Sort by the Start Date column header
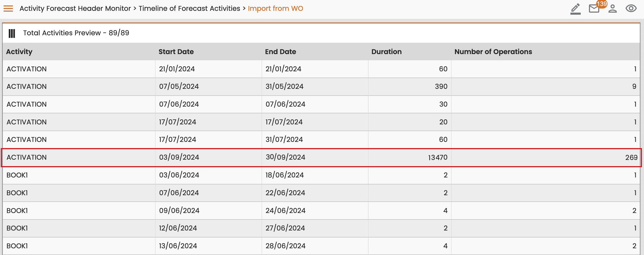The height and width of the screenshot is (255, 644). pos(176,52)
